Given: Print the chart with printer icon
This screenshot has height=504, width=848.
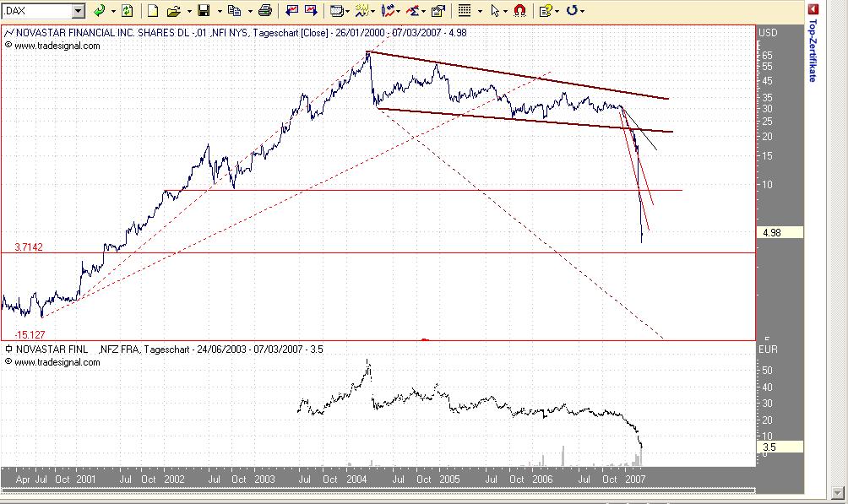Looking at the screenshot, I should coord(265,10).
